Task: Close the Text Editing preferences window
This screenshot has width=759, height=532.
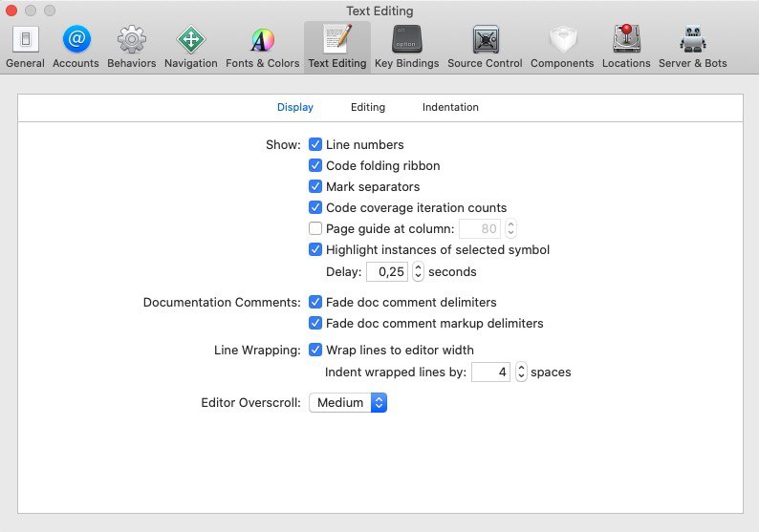Action: (x=11, y=11)
